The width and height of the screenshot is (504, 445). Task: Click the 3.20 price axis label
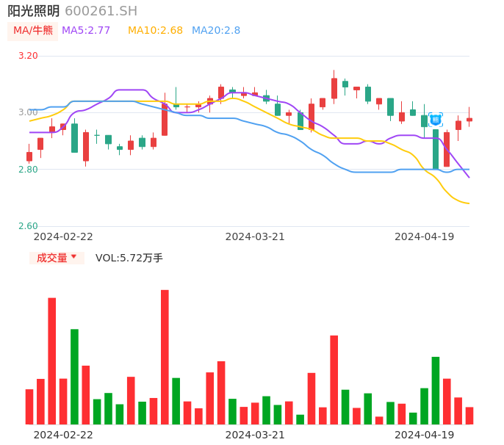pyautogui.click(x=28, y=56)
